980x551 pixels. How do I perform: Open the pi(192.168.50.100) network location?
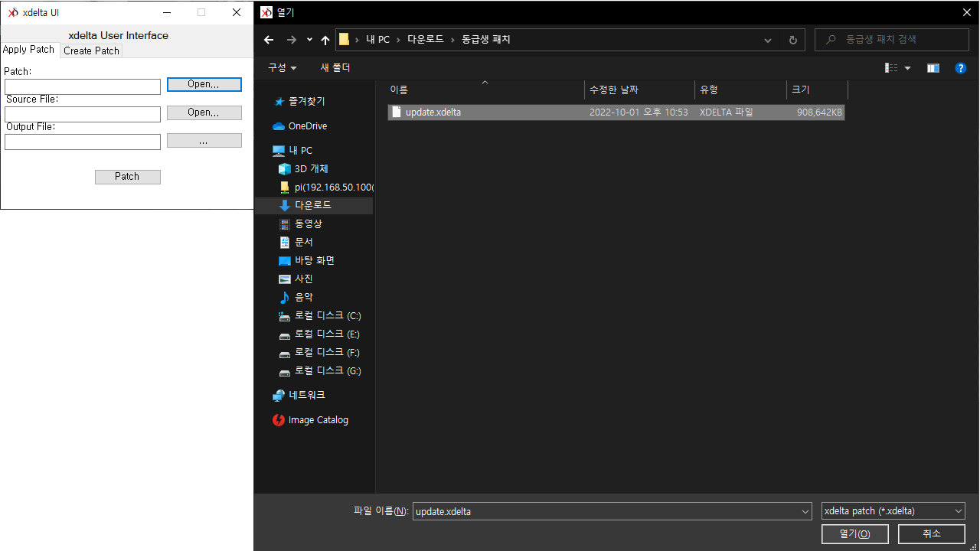325,187
